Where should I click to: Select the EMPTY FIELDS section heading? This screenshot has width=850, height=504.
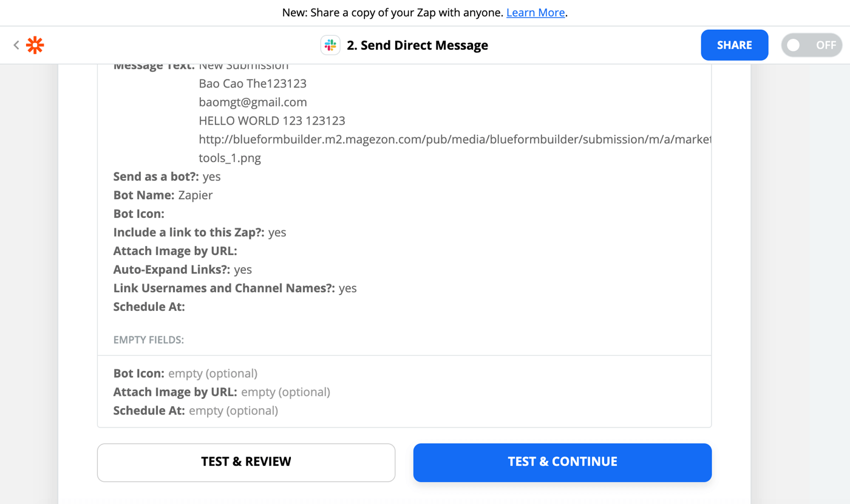point(148,339)
